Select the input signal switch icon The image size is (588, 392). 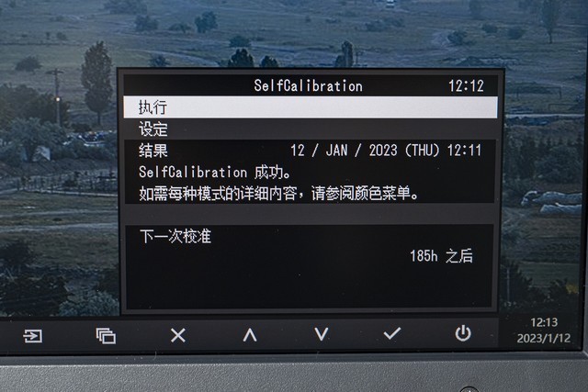[33, 335]
